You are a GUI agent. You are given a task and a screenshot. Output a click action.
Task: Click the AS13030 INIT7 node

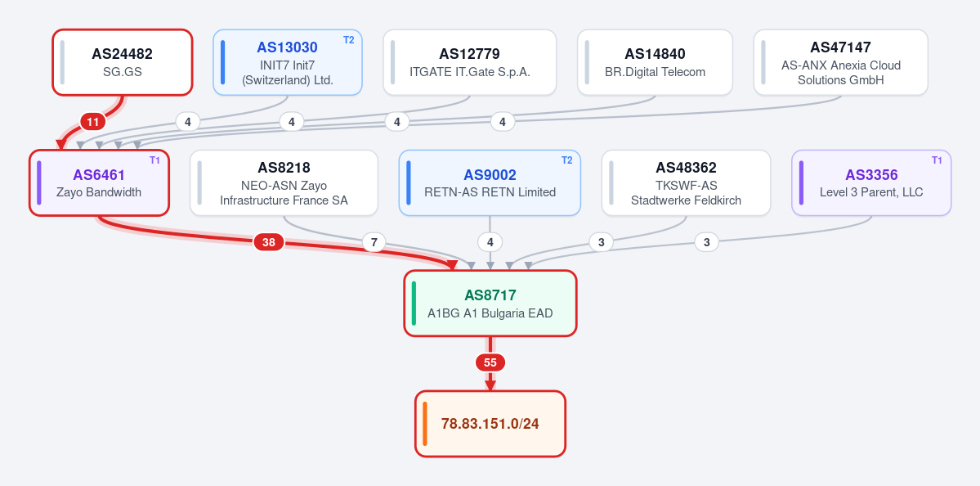(x=288, y=62)
